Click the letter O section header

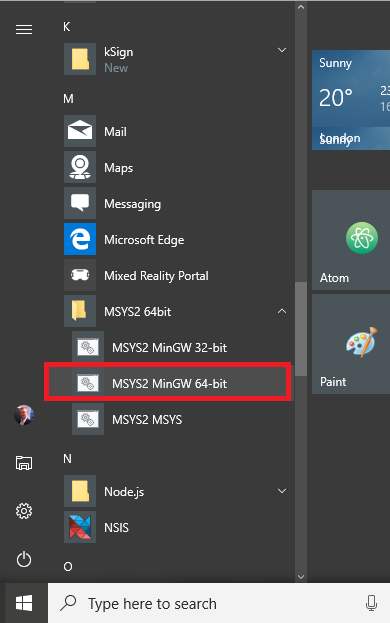pos(68,566)
